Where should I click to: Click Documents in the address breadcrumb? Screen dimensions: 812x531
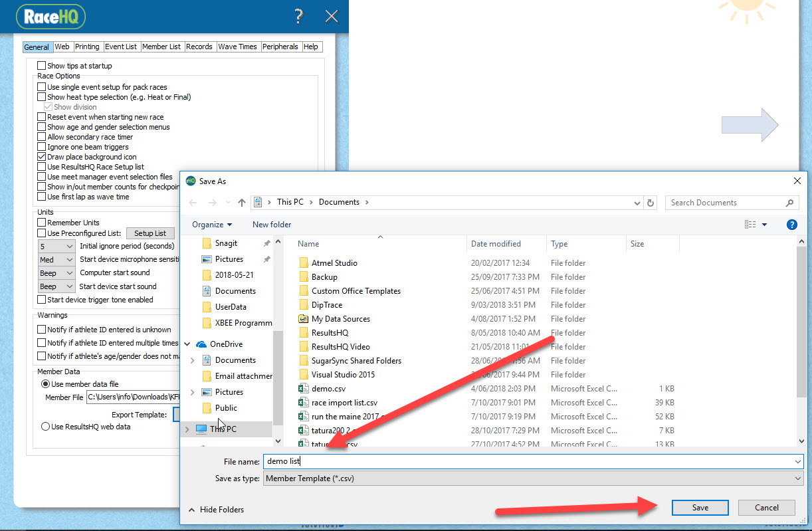[339, 202]
